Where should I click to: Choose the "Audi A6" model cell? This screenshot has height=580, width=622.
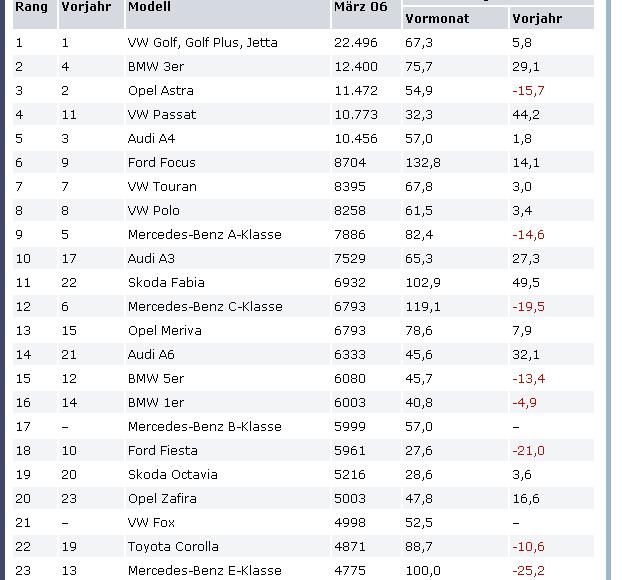tap(154, 355)
